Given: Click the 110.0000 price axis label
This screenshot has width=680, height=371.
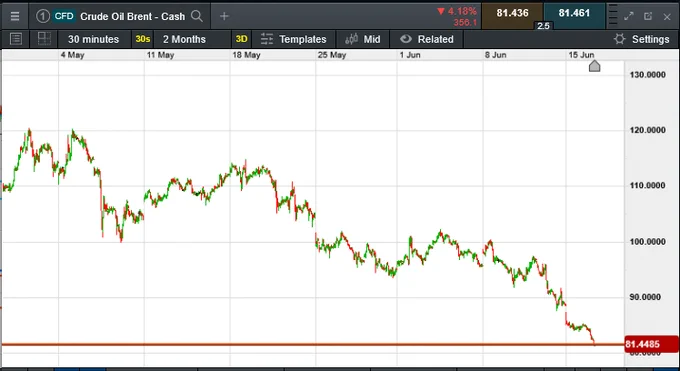Looking at the screenshot, I should point(647,186).
